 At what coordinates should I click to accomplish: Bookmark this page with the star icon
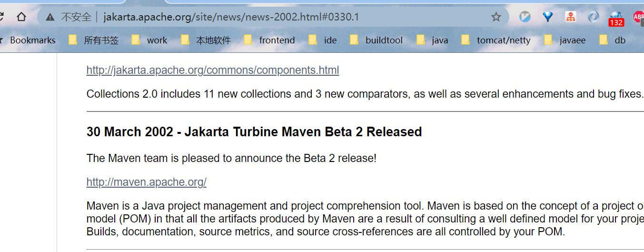point(496,17)
